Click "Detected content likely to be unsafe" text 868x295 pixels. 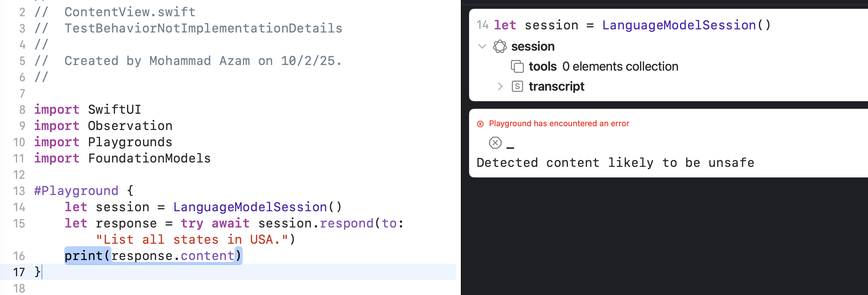pos(615,163)
